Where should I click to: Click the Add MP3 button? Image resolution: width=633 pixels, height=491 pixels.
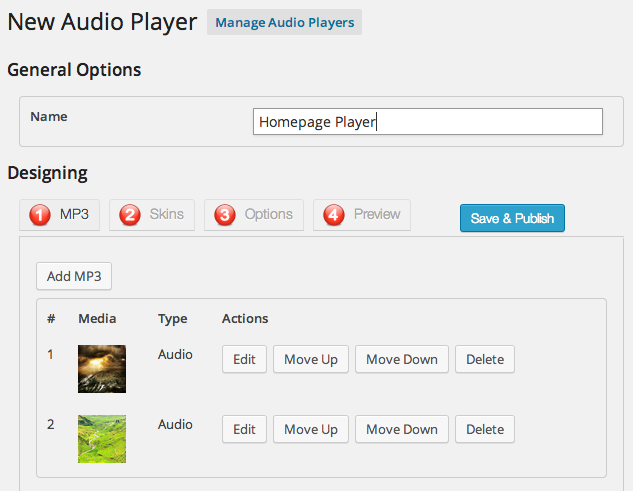(x=74, y=276)
